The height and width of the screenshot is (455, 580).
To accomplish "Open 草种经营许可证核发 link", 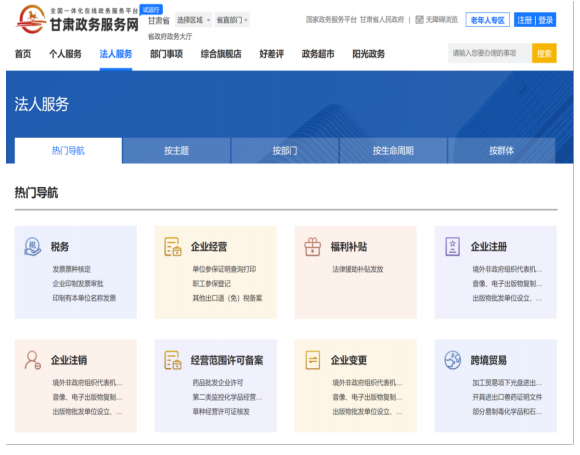I will click(x=221, y=411).
